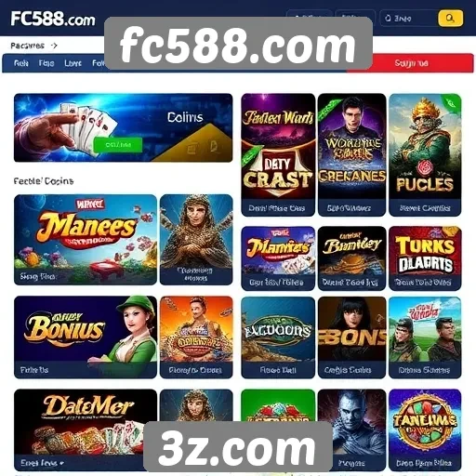The width and height of the screenshot is (476, 476).
Task: Select the first tab in blue navigation bar
Action: (x=20, y=63)
